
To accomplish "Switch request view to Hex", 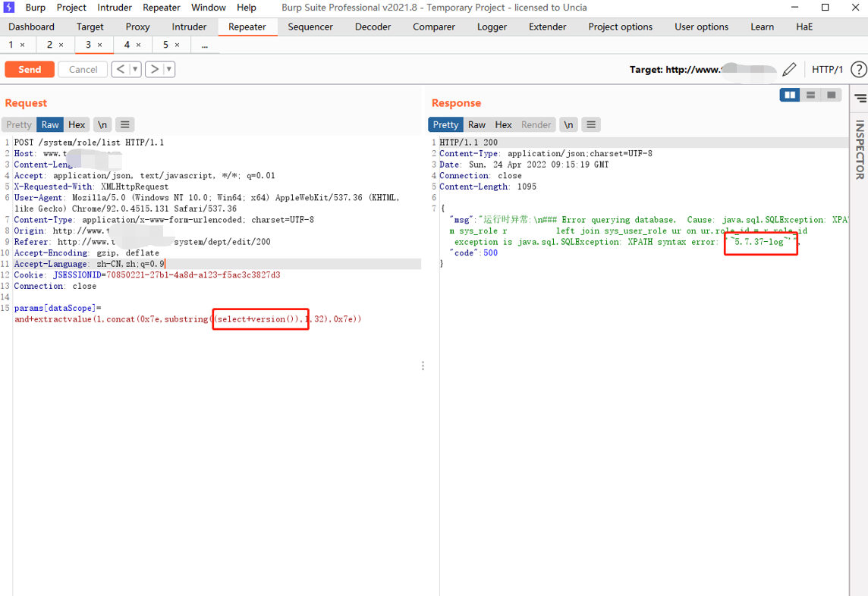I will pyautogui.click(x=77, y=124).
